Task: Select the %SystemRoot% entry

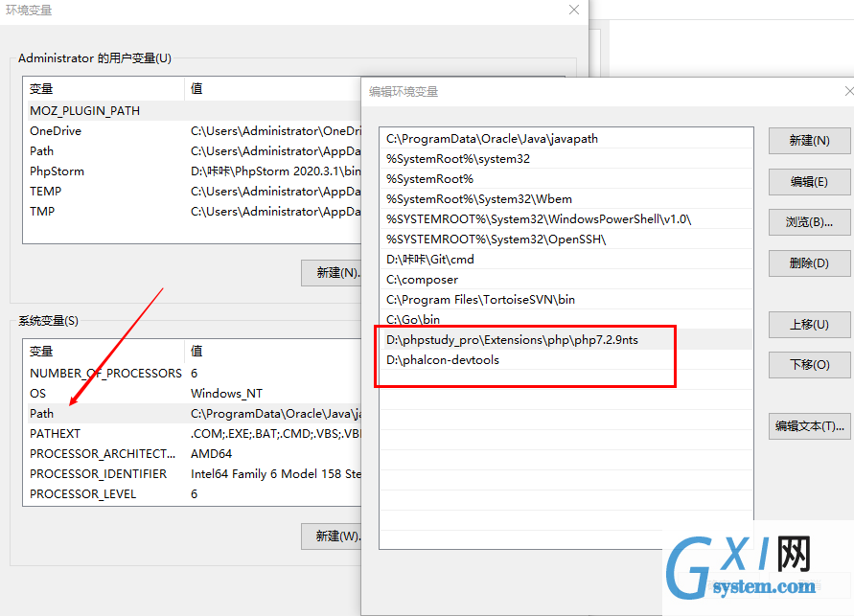Action: (x=566, y=179)
